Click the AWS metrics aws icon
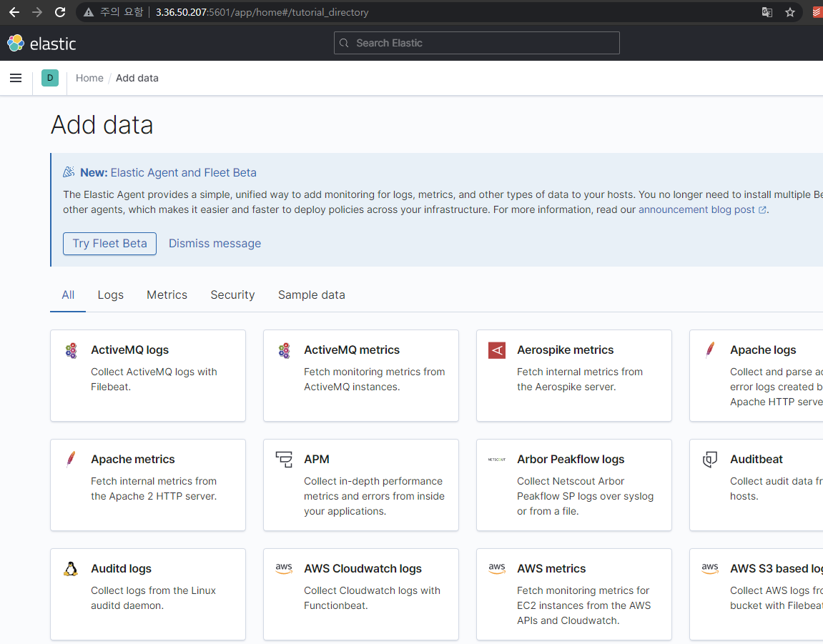This screenshot has width=823, height=644. click(497, 568)
